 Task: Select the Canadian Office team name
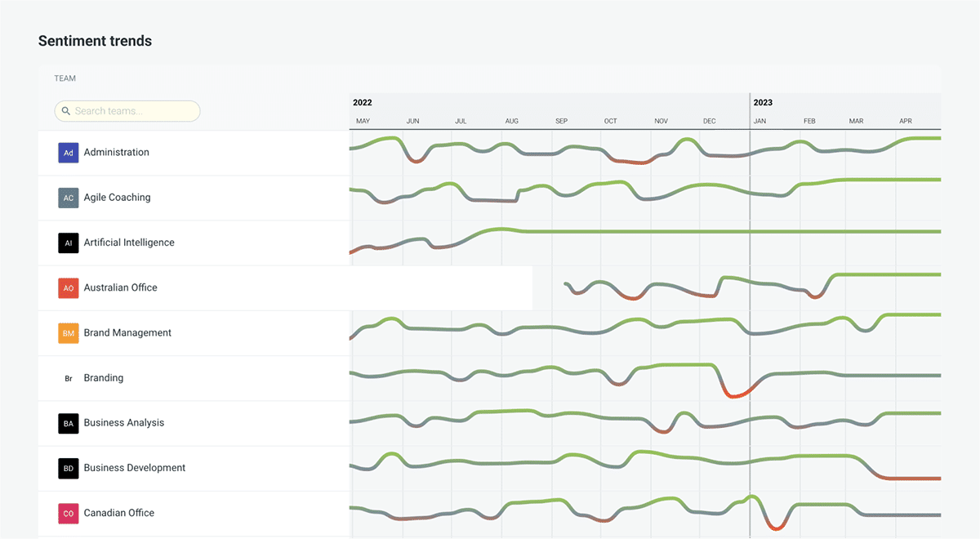point(119,513)
